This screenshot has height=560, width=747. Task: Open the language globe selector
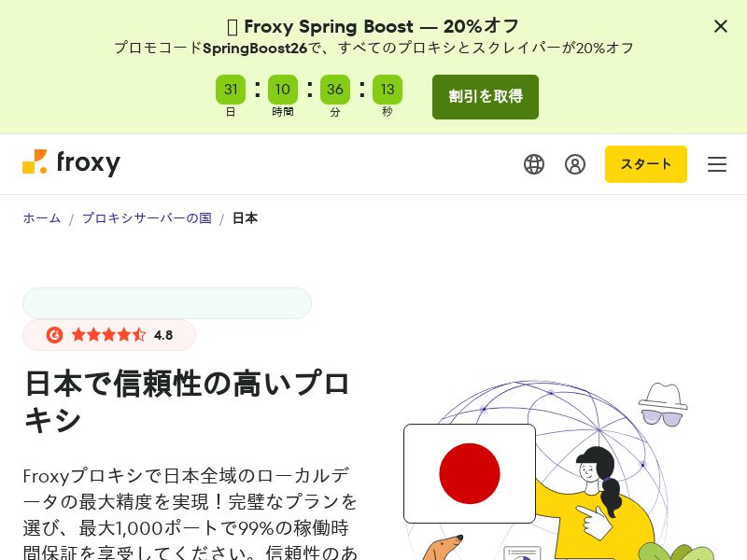click(533, 164)
